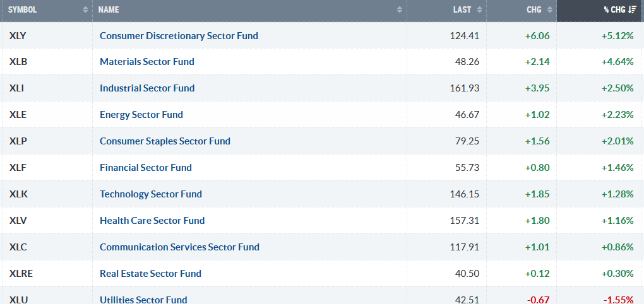Image resolution: width=644 pixels, height=304 pixels.
Task: Open Technology Sector Fund link
Action: (150, 194)
